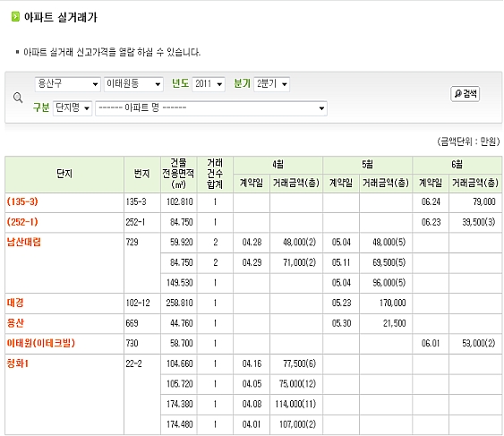The height and width of the screenshot is (436, 504).
Task: Click the 금액단위 : 만원 note
Action: pyautogui.click(x=469, y=141)
